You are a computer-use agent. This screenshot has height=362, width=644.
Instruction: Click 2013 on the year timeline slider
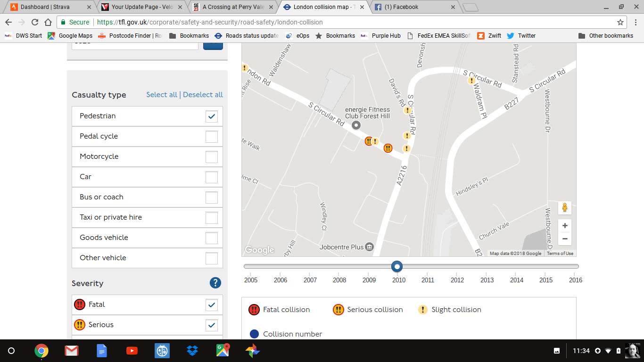click(487, 280)
